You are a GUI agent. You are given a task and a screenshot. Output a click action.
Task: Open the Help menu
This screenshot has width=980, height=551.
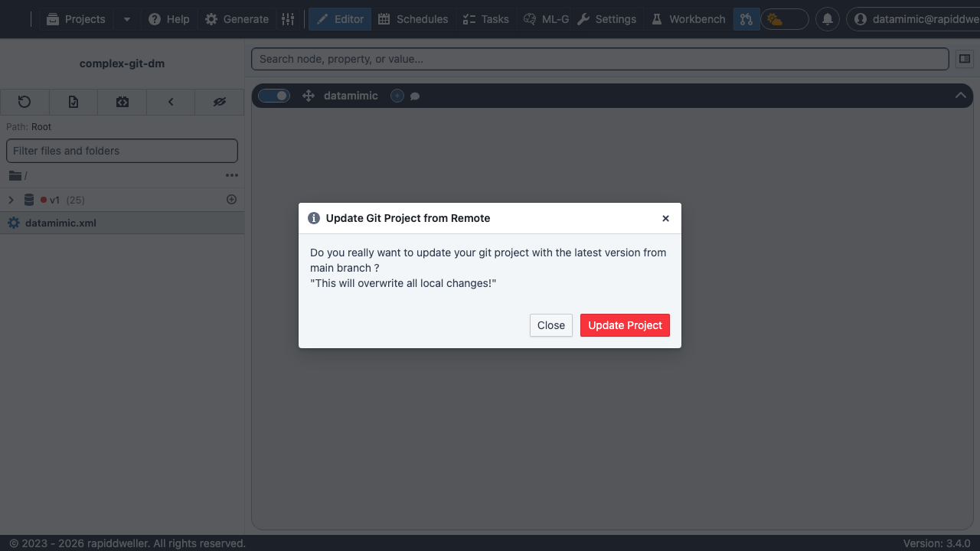(169, 19)
